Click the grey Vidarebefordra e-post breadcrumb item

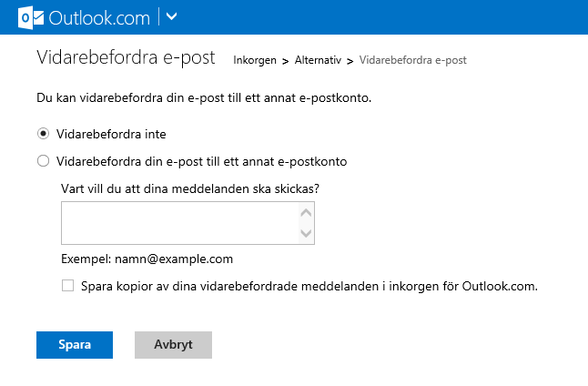point(413,60)
